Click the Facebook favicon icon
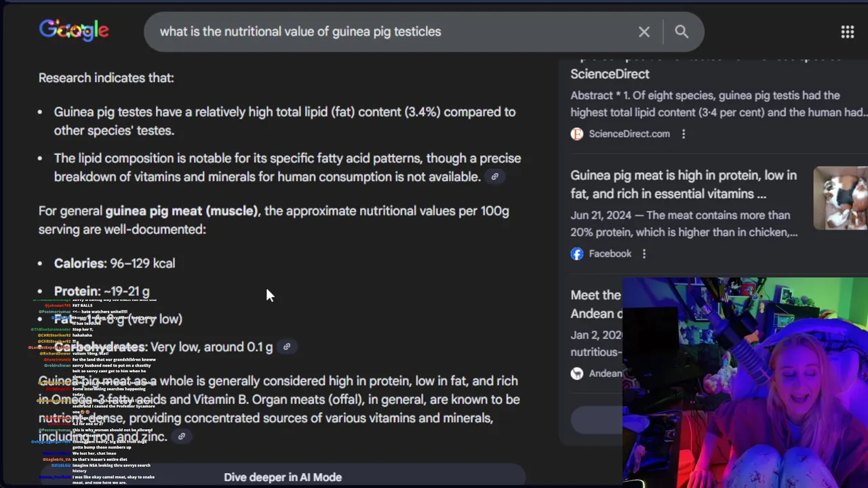Image resolution: width=868 pixels, height=488 pixels. [x=577, y=253]
